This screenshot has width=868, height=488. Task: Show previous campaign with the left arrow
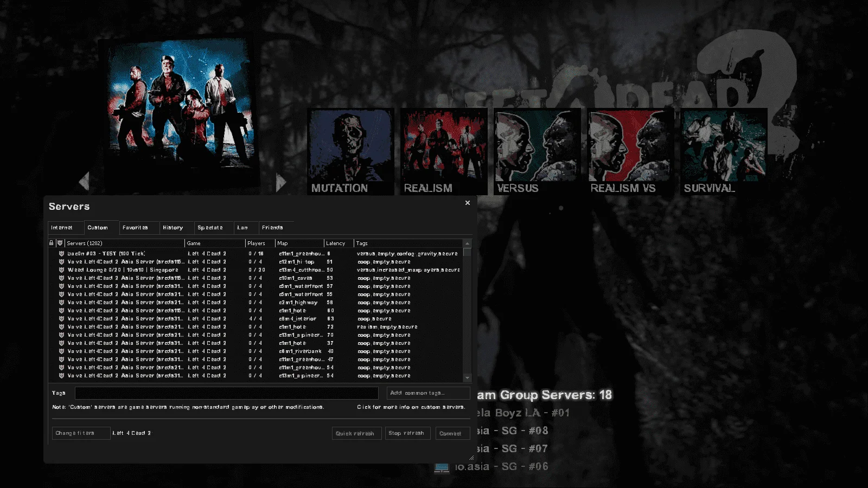point(84,182)
